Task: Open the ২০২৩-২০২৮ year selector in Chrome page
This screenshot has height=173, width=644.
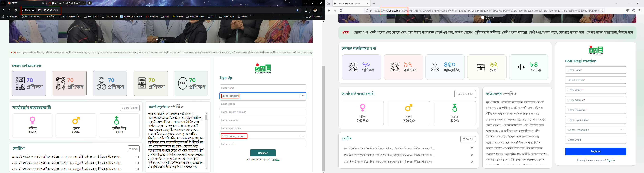Action: pos(130,108)
